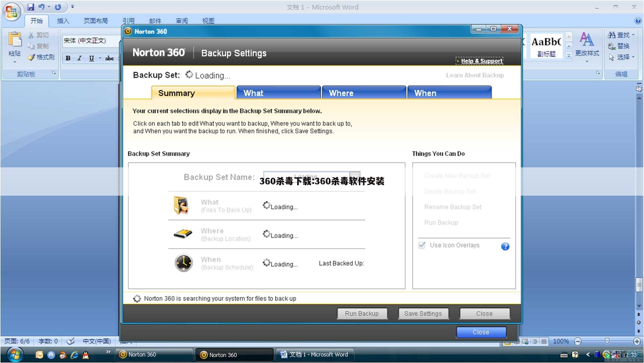Click the Where backup drive icon
This screenshot has height=363, width=644.
[183, 234]
